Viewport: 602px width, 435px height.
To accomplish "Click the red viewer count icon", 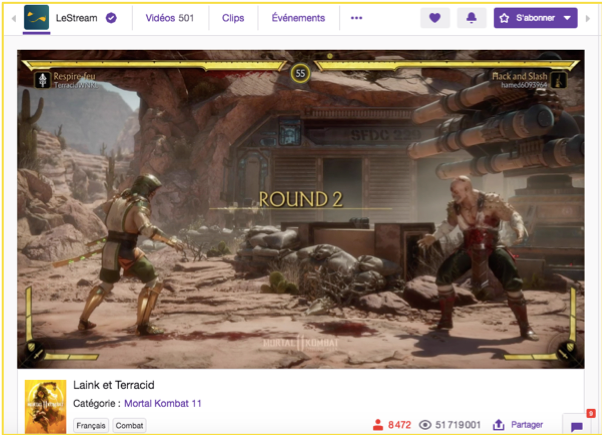I will pyautogui.click(x=378, y=425).
